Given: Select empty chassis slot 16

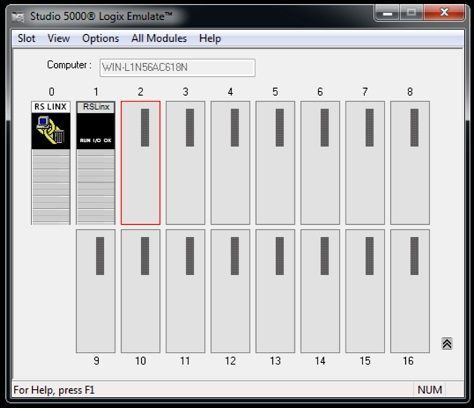Looking at the screenshot, I should coord(410,291).
